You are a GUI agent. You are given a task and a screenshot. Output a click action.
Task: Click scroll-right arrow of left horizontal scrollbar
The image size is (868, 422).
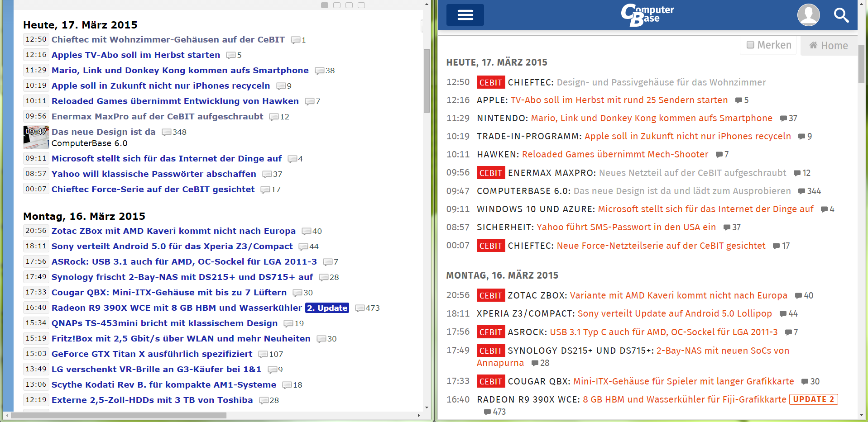[x=419, y=415]
